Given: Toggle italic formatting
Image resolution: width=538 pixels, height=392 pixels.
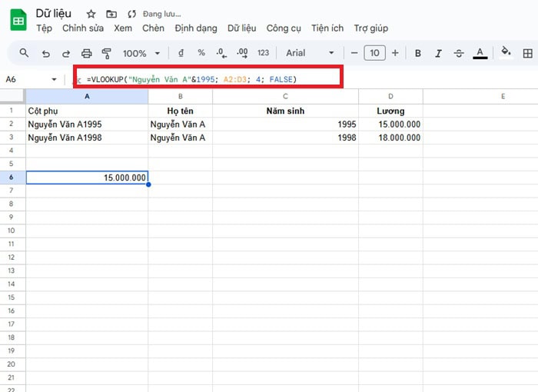Looking at the screenshot, I should [x=438, y=53].
